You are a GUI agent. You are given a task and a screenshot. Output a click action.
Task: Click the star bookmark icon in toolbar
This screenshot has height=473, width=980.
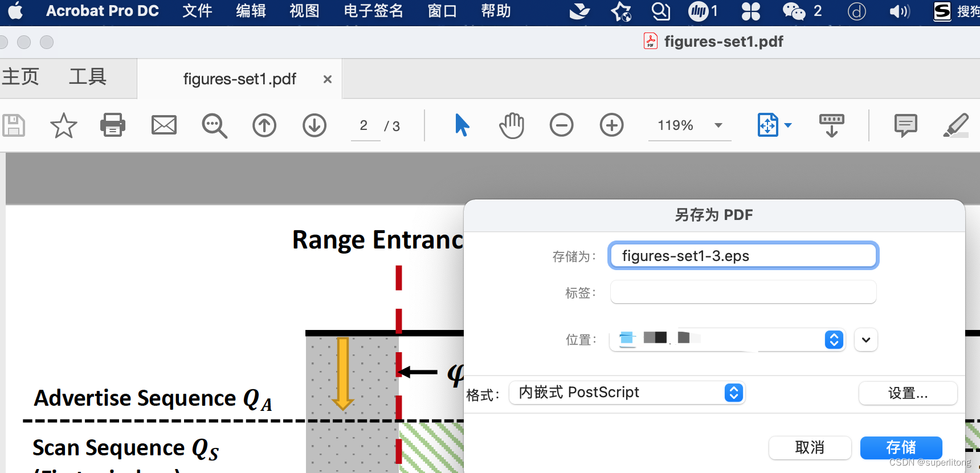[x=63, y=125]
